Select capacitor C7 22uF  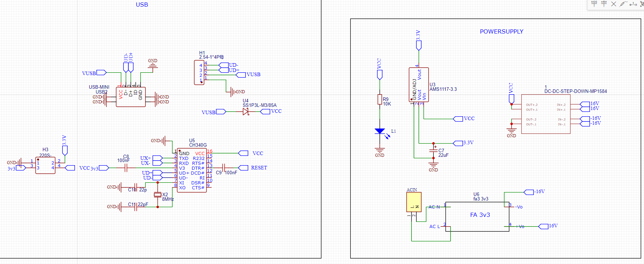click(x=433, y=151)
